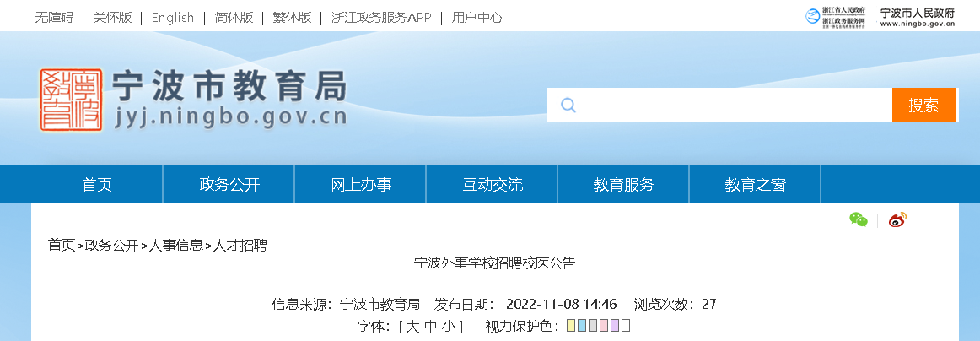Image resolution: width=980 pixels, height=341 pixels.
Task: Select the pink eye-protection color swatch
Action: 604,325
